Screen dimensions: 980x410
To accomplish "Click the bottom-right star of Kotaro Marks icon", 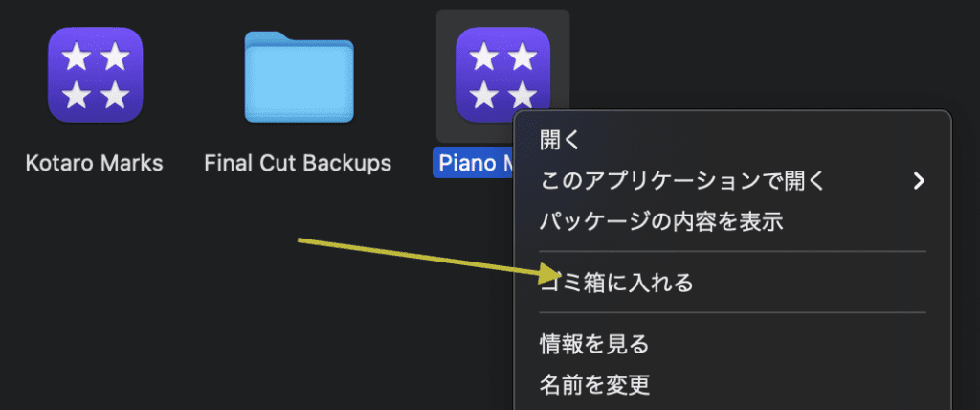I will coord(115,95).
